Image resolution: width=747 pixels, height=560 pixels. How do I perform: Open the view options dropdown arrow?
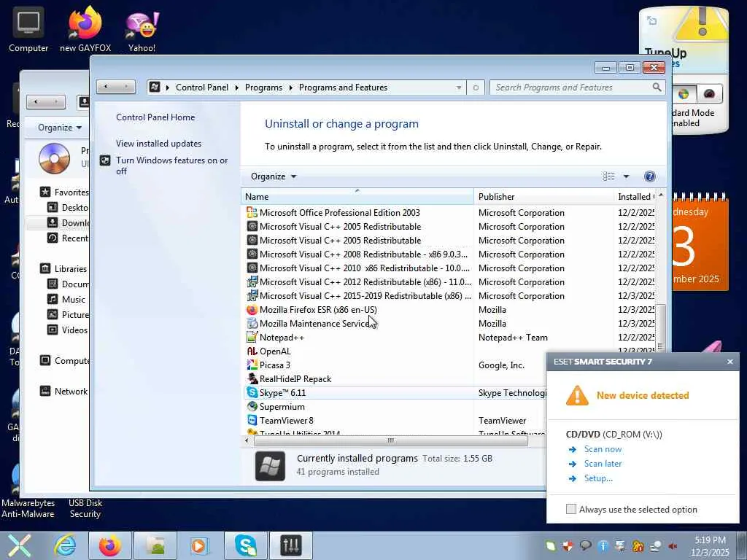(x=626, y=176)
